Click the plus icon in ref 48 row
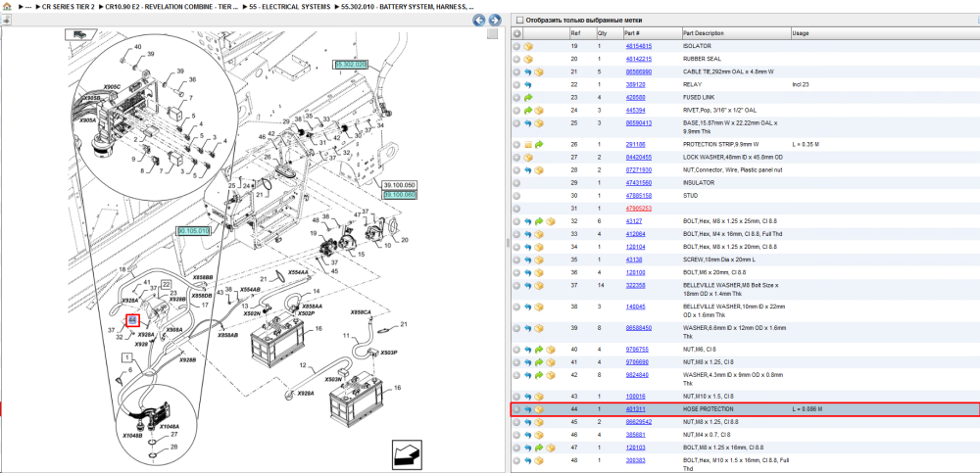980x473 pixels. click(x=516, y=460)
